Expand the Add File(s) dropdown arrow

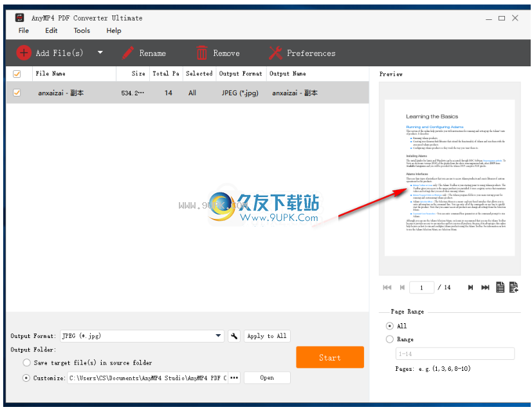pyautogui.click(x=100, y=52)
